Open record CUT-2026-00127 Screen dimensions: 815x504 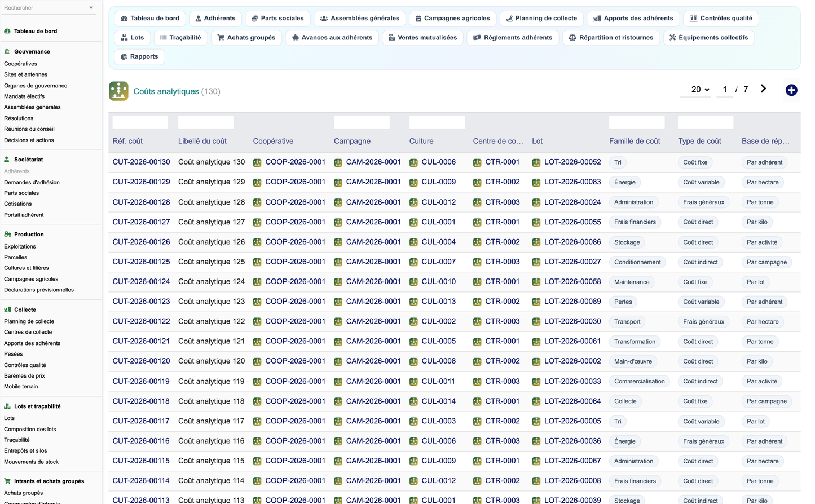pyautogui.click(x=141, y=222)
